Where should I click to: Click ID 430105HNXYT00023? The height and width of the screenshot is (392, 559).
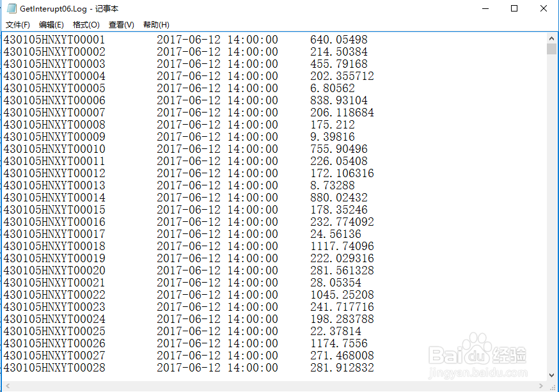(54, 307)
